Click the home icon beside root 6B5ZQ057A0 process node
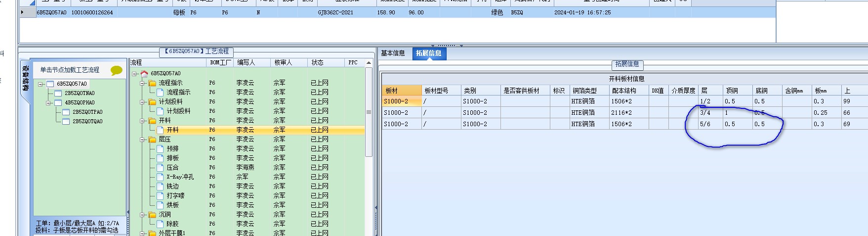The height and width of the screenshot is (236, 868). (144, 73)
